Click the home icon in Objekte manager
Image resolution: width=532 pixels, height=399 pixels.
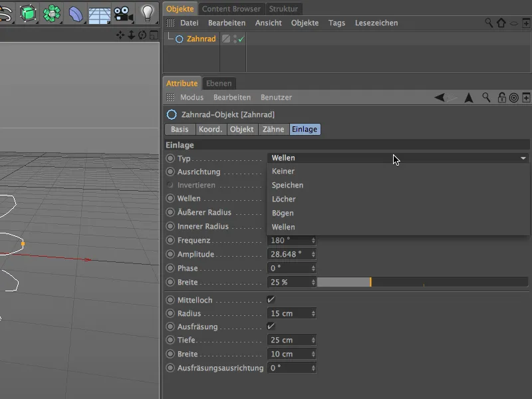[501, 23]
